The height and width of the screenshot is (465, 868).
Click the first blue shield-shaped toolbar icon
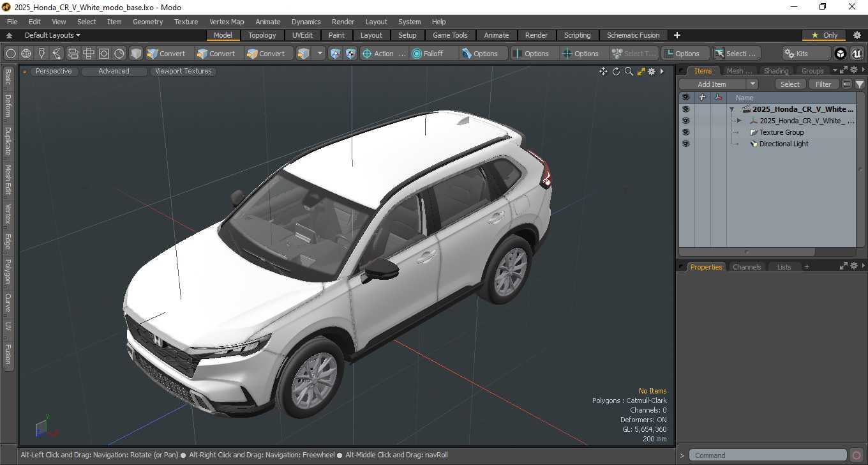[x=335, y=54]
